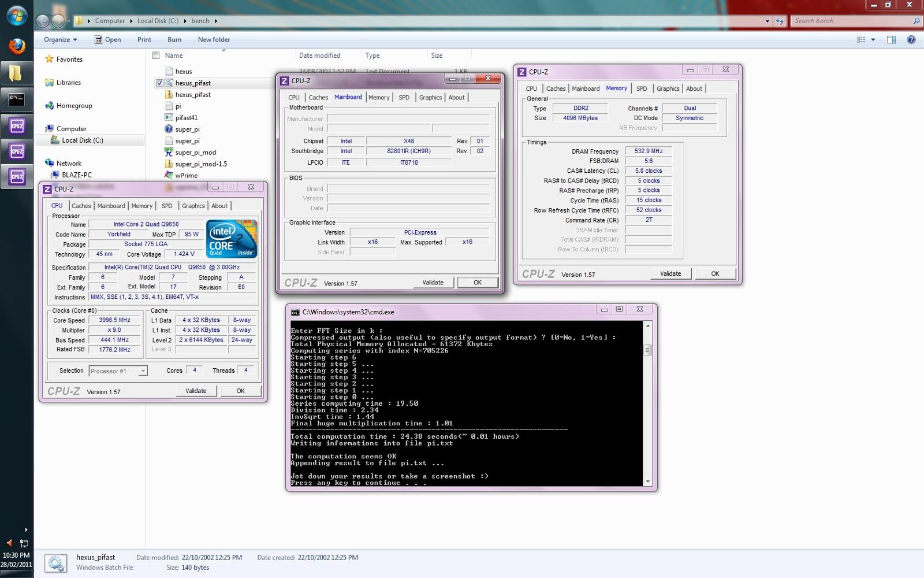Expand the bench breadcrumb arrow
The height and width of the screenshot is (578, 924).
(x=216, y=21)
